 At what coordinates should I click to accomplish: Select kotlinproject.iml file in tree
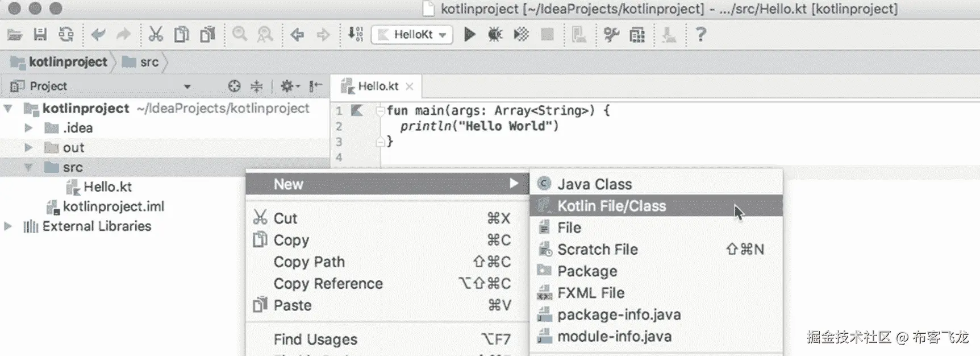pyautogui.click(x=113, y=206)
